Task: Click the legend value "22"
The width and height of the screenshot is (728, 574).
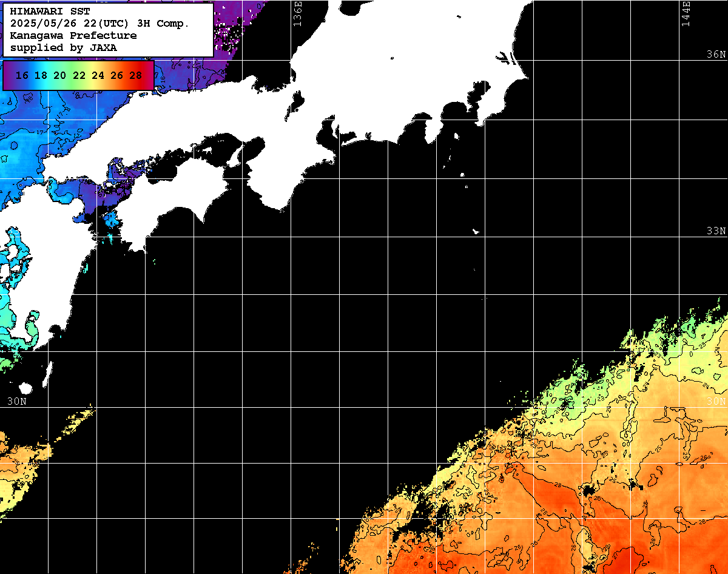Action: [79, 75]
